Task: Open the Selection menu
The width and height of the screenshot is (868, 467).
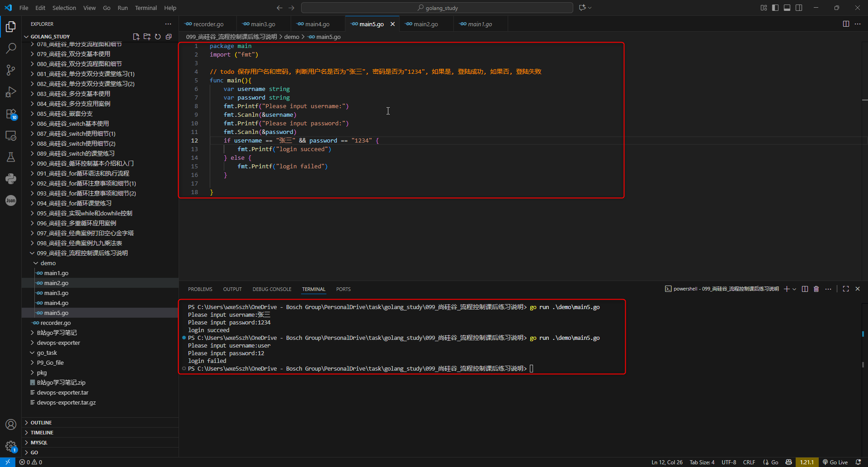Action: pyautogui.click(x=64, y=8)
